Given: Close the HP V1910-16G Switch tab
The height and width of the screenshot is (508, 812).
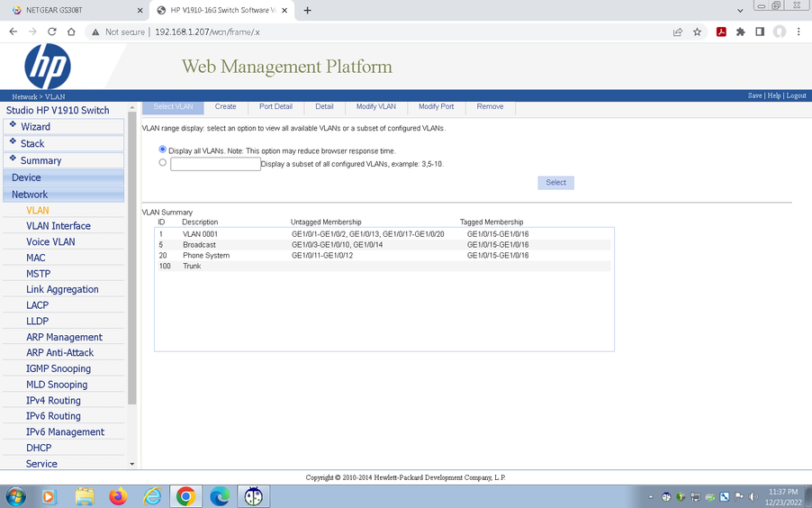Looking at the screenshot, I should [284, 11].
